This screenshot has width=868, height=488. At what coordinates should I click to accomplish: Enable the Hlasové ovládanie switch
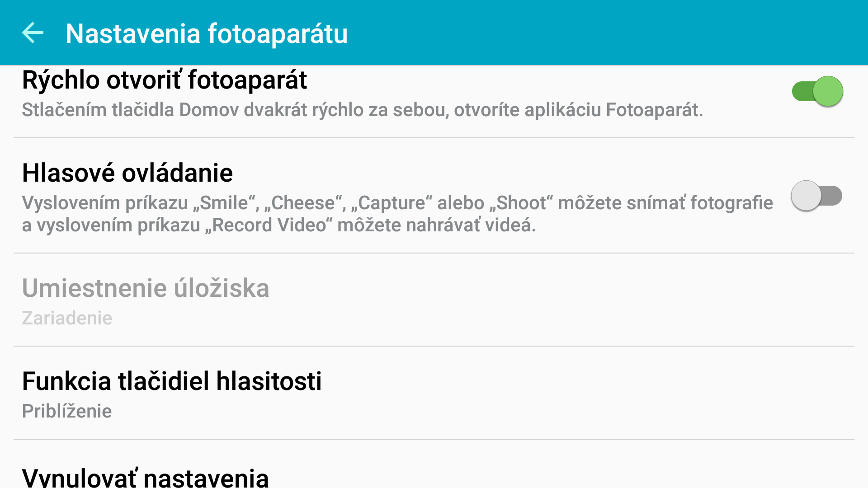click(816, 196)
